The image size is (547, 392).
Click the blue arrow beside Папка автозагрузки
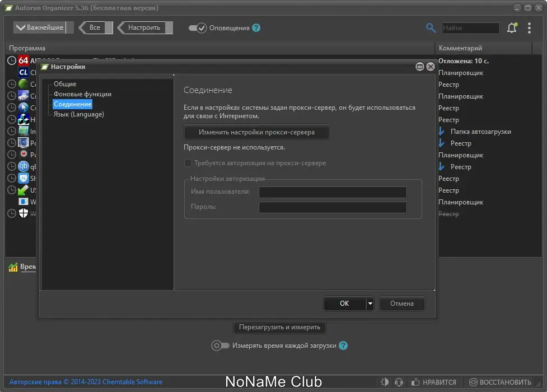pos(442,131)
